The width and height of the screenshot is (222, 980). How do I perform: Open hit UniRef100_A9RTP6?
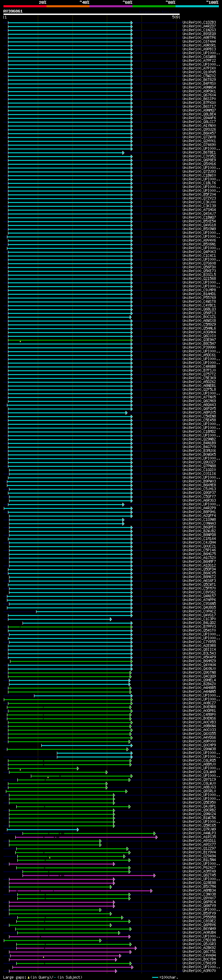click(x=199, y=38)
